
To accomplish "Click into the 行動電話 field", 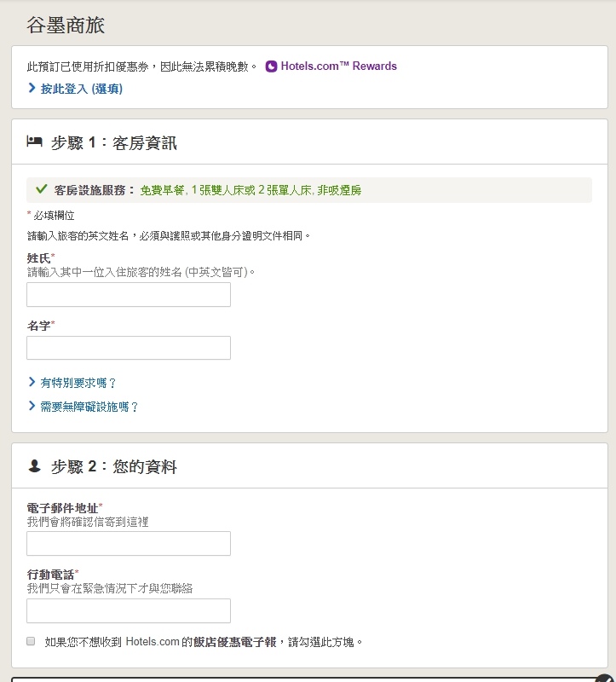I will [129, 610].
